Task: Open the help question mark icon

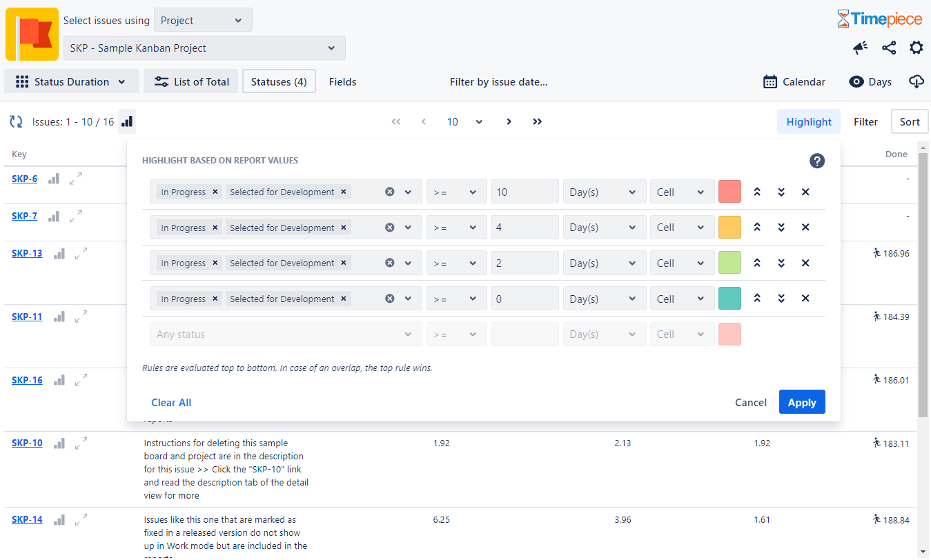Action: tap(817, 161)
